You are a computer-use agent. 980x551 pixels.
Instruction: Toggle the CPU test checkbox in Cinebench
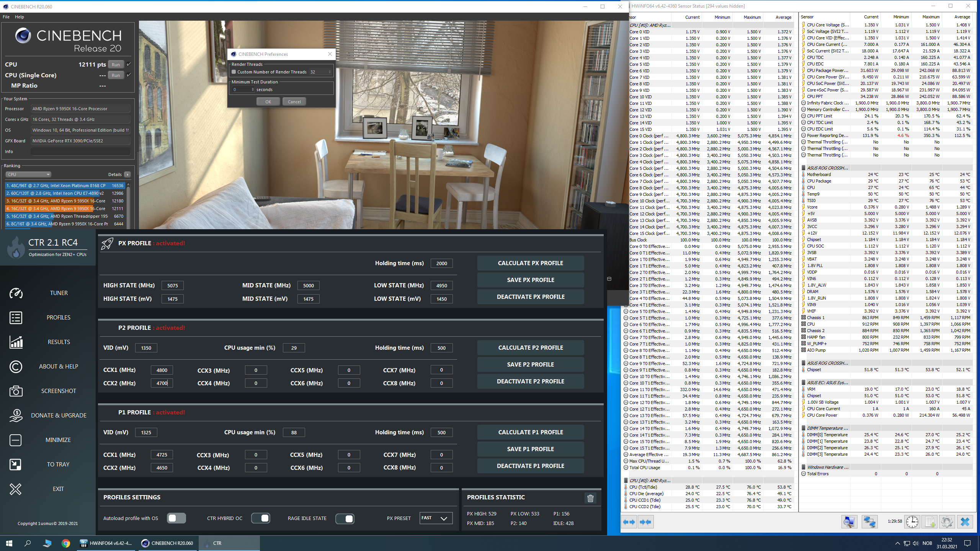point(129,64)
